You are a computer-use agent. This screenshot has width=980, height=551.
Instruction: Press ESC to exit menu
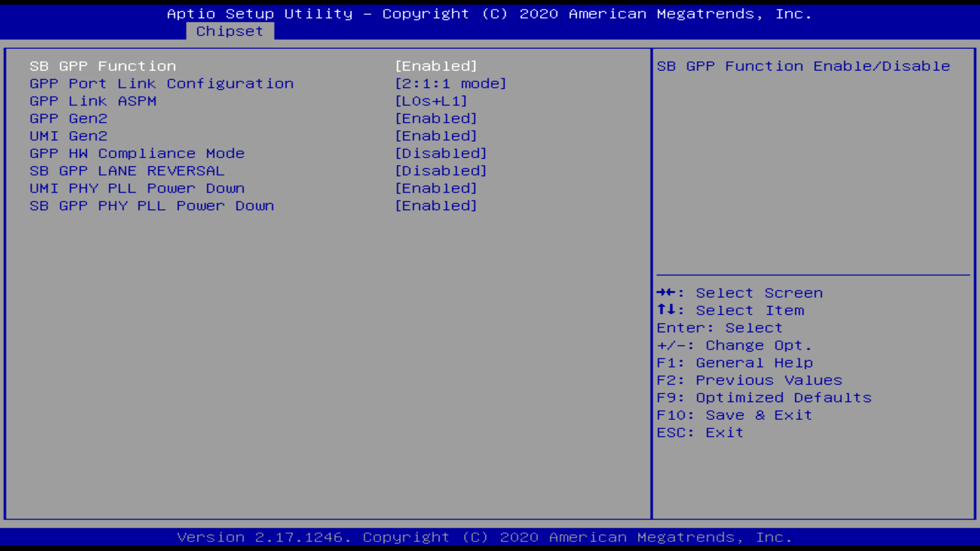pos(700,432)
